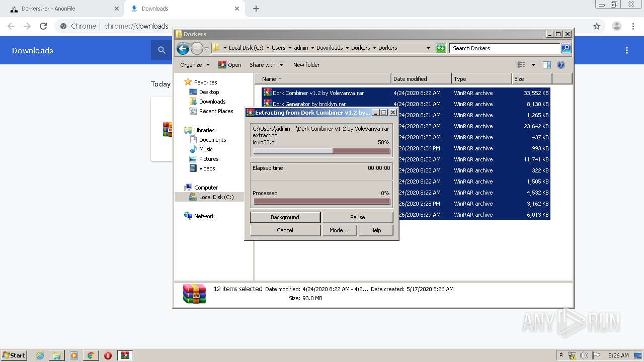Click the Windows Start button
644x362 pixels.
pos(14,355)
